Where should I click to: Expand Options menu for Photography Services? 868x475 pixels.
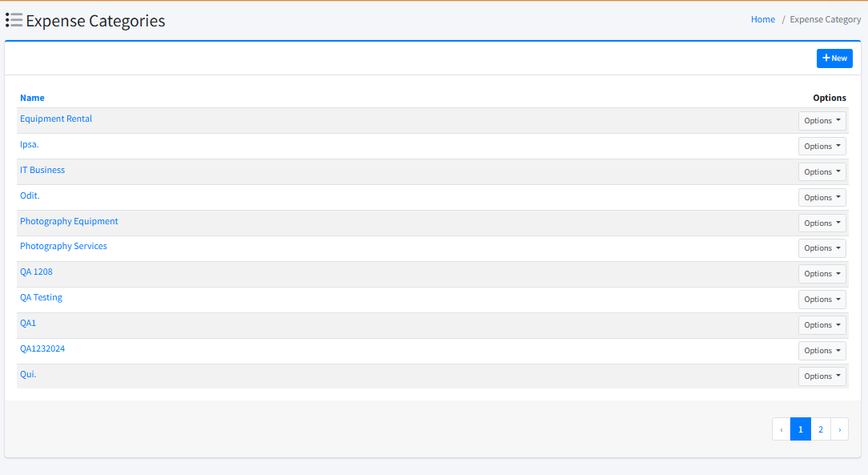(822, 248)
